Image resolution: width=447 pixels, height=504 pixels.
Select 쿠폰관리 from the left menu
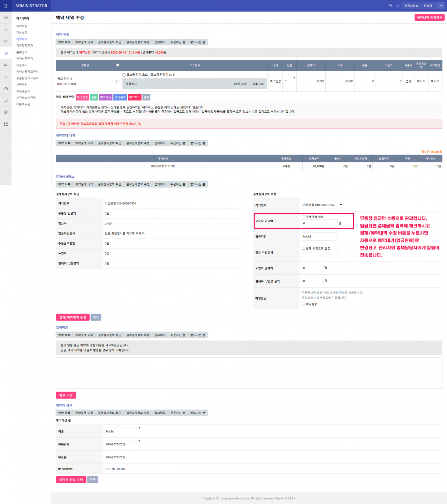pos(22,85)
